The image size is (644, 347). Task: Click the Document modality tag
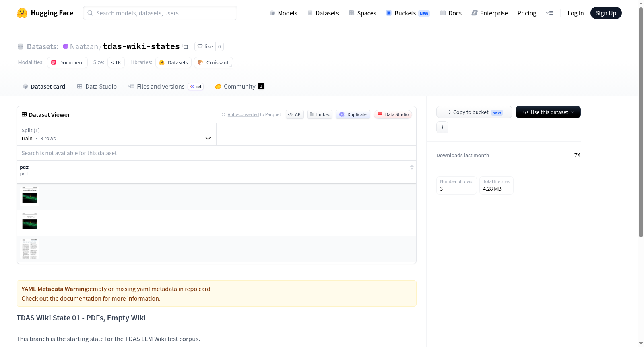68,62
